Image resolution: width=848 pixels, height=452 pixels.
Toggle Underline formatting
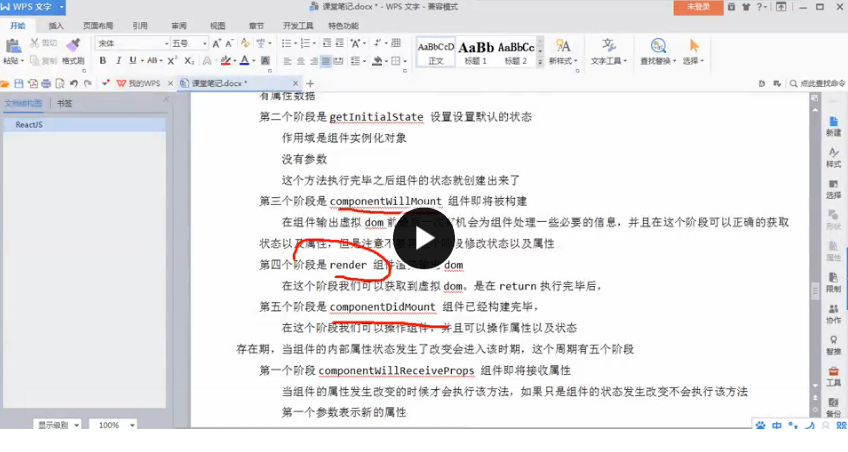pyautogui.click(x=132, y=61)
